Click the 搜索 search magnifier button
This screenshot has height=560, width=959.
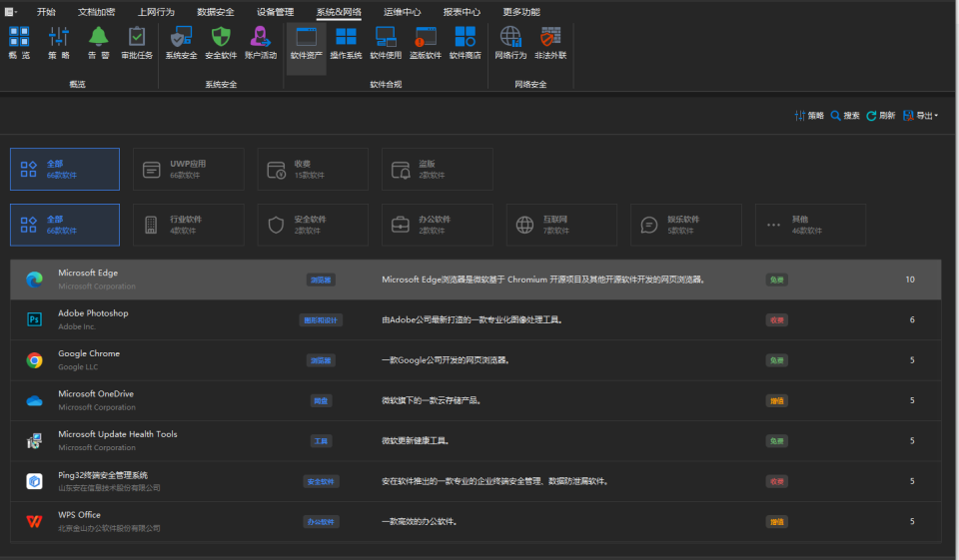point(845,116)
